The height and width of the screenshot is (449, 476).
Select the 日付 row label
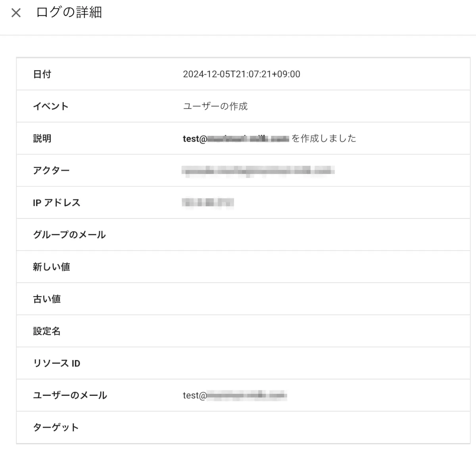point(42,74)
